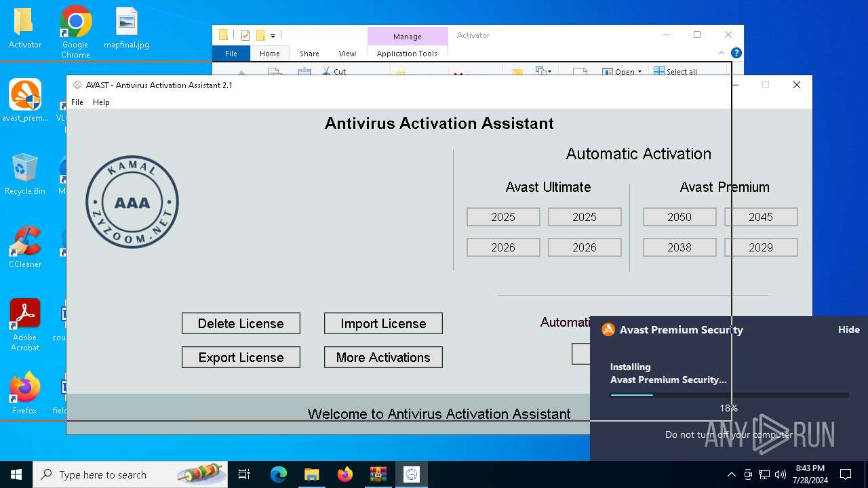Collapse the Explorer ribbon chevron
The image size is (868, 488).
tap(722, 53)
